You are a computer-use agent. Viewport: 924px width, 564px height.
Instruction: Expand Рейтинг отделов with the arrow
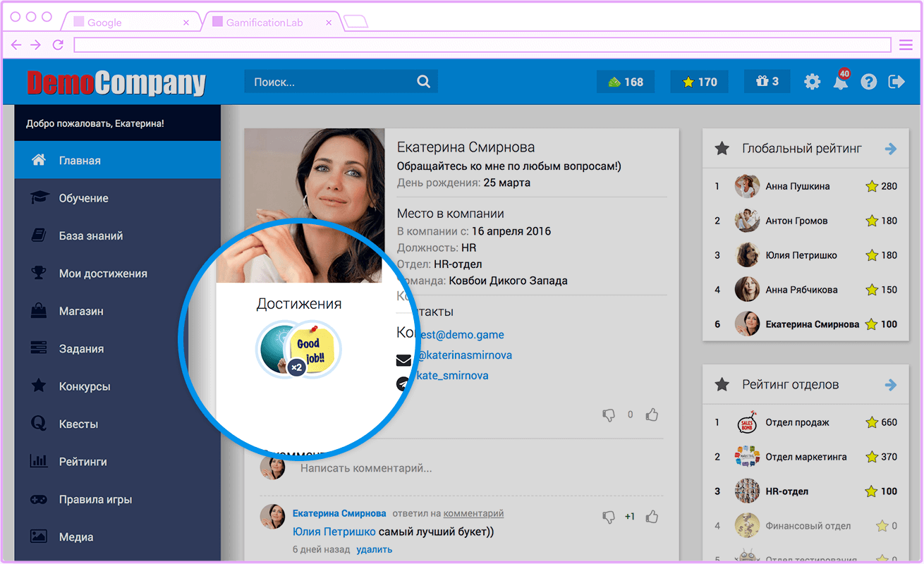click(x=891, y=385)
